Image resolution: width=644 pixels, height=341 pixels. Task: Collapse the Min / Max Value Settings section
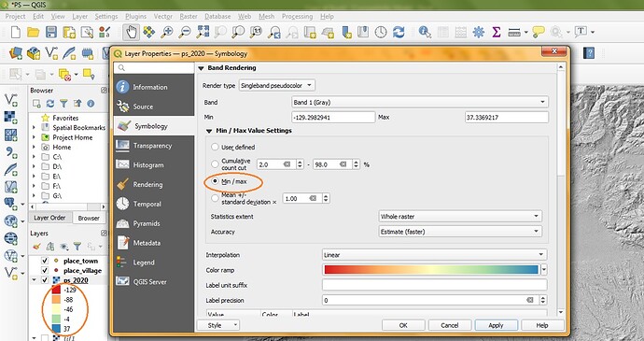point(209,131)
